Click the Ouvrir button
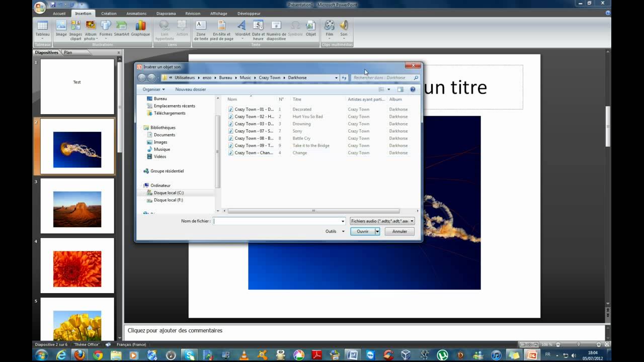644x362 pixels. click(363, 231)
